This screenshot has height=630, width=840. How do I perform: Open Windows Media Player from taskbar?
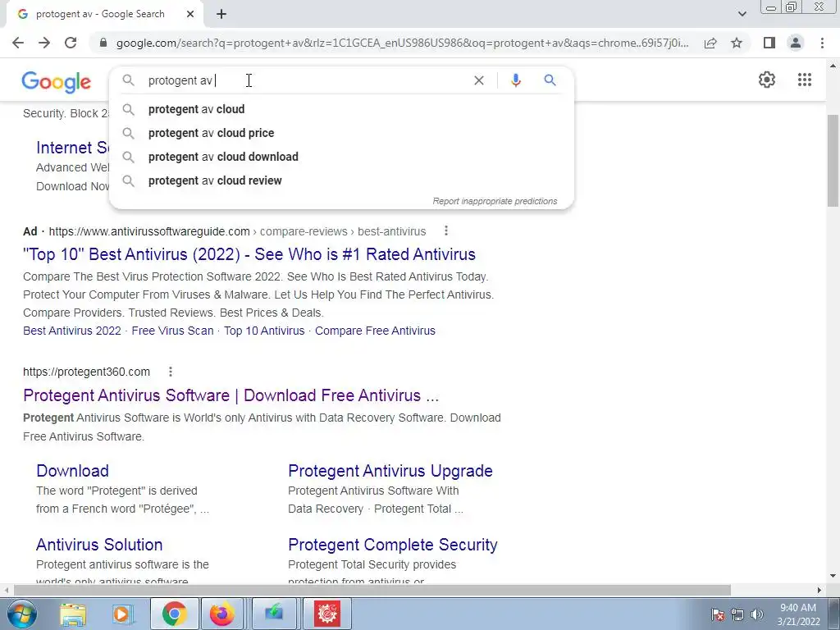(122, 614)
